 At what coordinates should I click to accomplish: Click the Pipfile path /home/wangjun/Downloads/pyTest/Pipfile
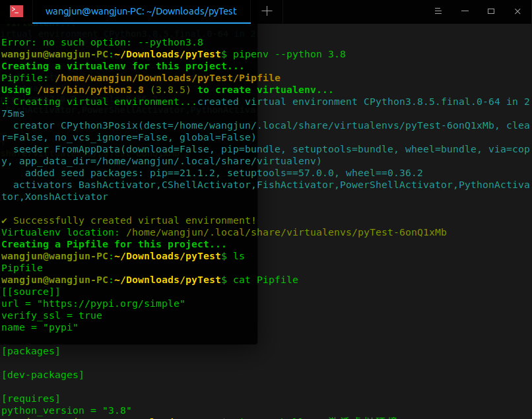[x=168, y=78]
